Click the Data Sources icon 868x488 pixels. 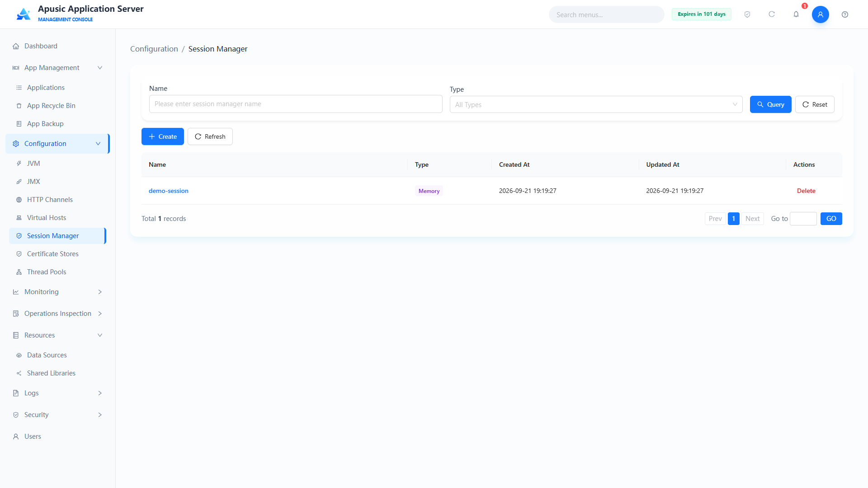point(19,355)
